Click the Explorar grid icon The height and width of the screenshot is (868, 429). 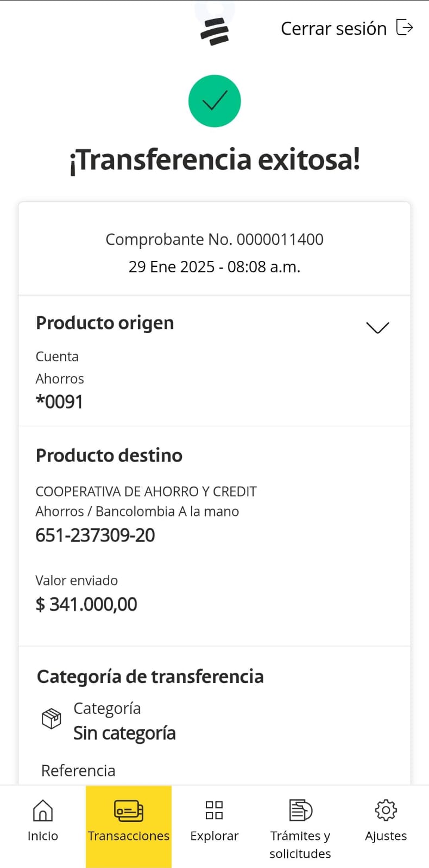tap(214, 810)
